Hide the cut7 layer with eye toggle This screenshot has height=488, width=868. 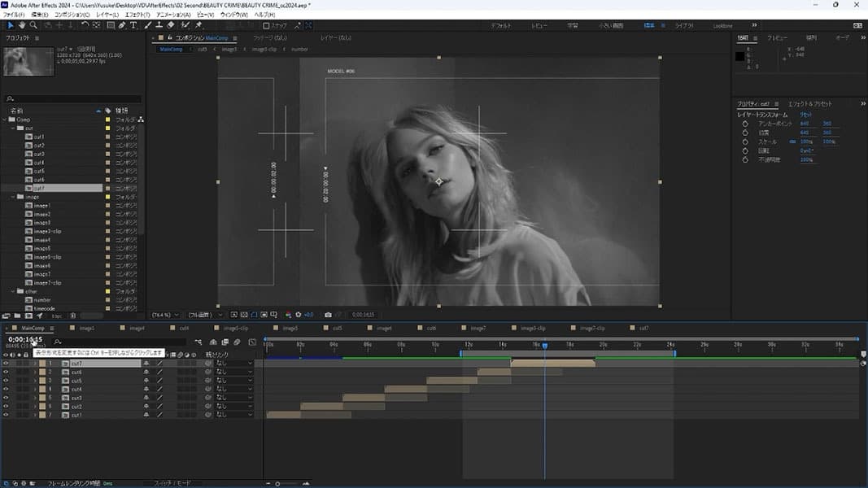[6, 364]
